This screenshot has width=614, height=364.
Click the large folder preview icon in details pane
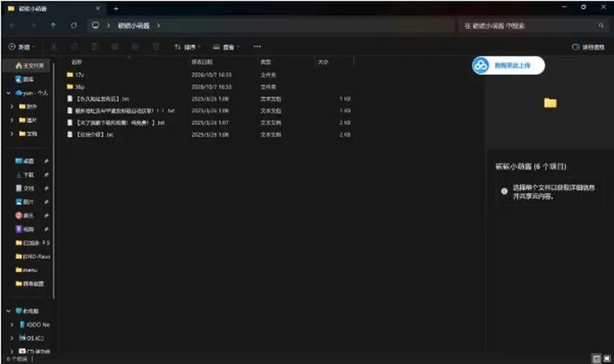[x=550, y=103]
